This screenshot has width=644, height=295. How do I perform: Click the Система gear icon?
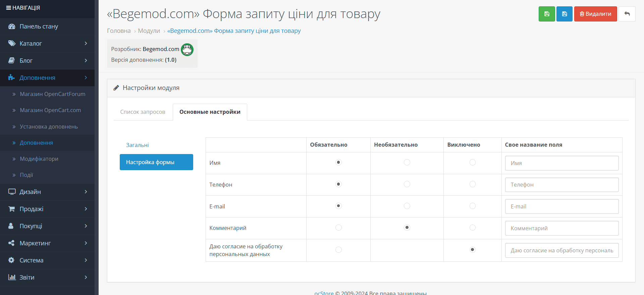[x=11, y=260]
